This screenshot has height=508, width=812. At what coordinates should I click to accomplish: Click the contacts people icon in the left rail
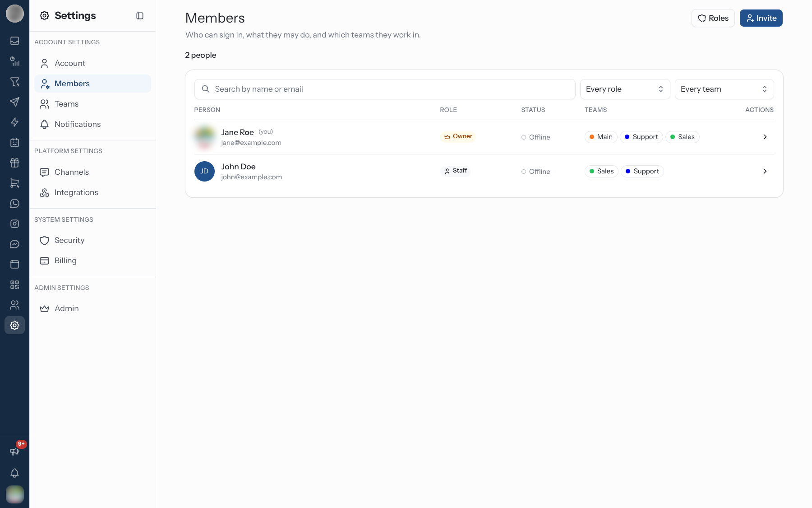tap(14, 305)
